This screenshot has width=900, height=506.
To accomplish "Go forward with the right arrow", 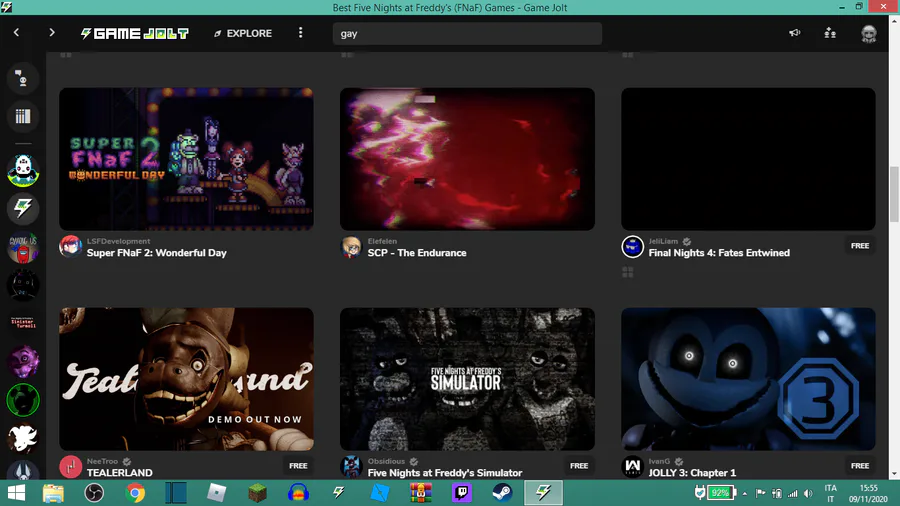I will (52, 33).
